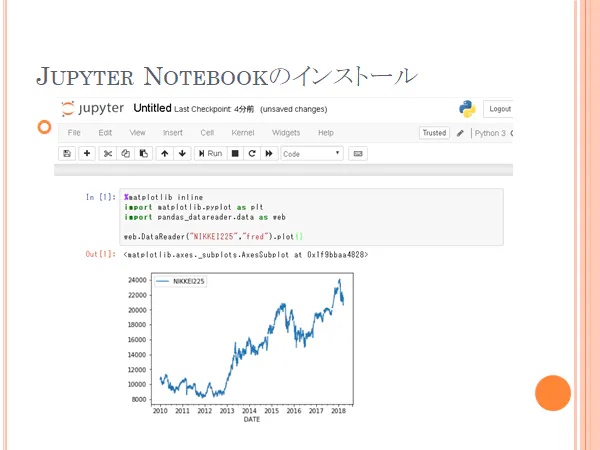Click the pencil edit mode icon
This screenshot has height=450, width=600.
(460, 133)
